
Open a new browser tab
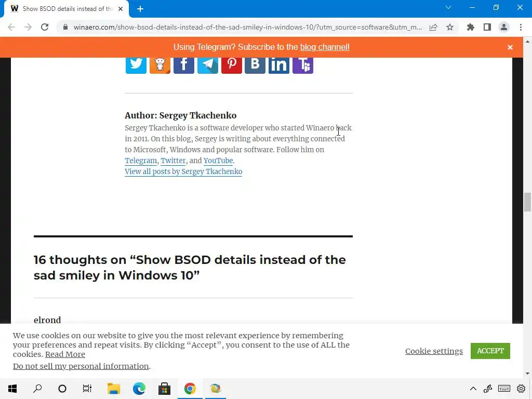point(140,9)
